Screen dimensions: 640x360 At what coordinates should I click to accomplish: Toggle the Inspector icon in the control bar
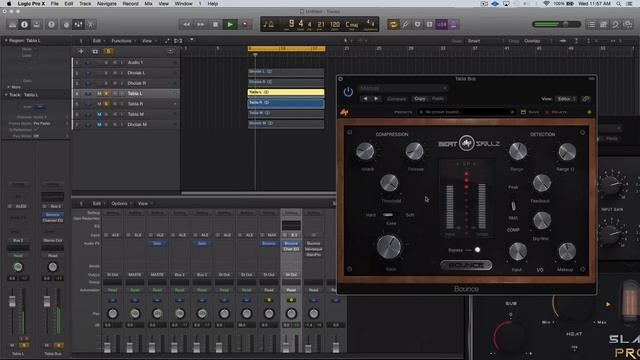click(24, 24)
